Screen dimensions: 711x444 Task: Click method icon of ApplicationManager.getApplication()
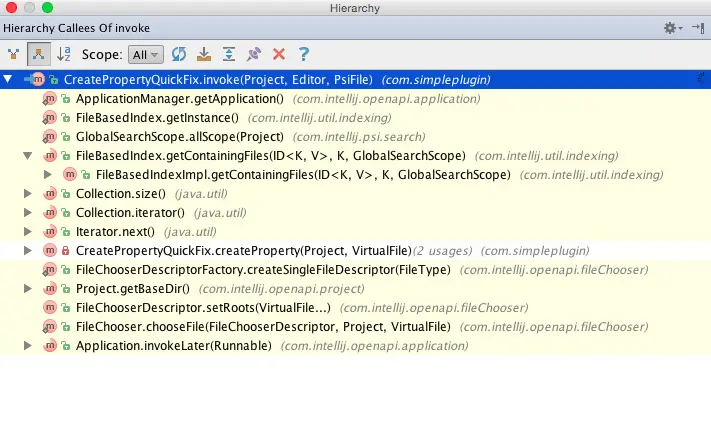(49, 98)
